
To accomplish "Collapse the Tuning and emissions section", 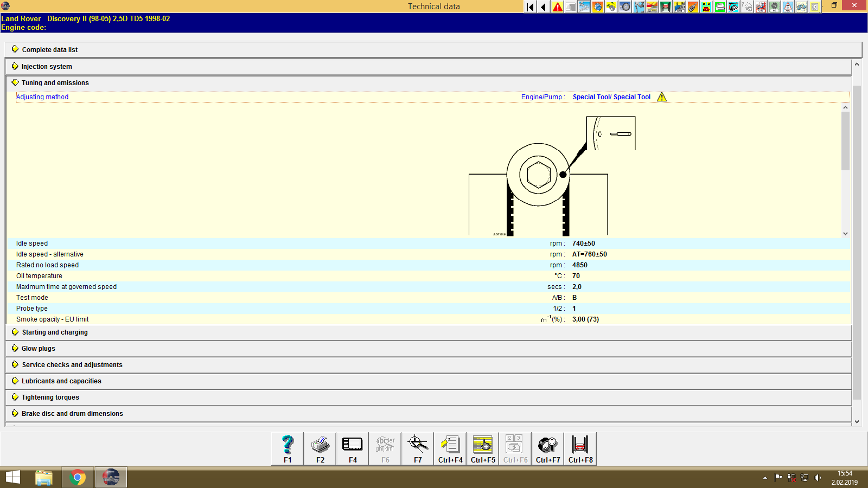I will 54,82.
